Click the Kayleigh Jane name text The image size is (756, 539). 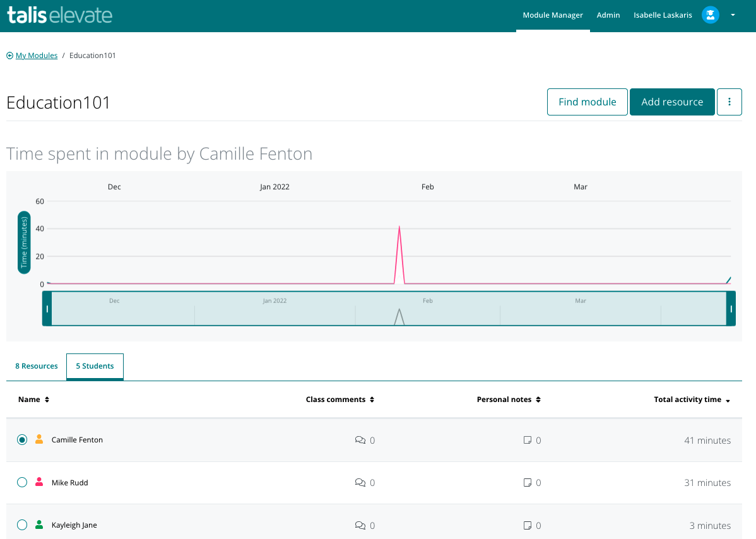tap(74, 525)
